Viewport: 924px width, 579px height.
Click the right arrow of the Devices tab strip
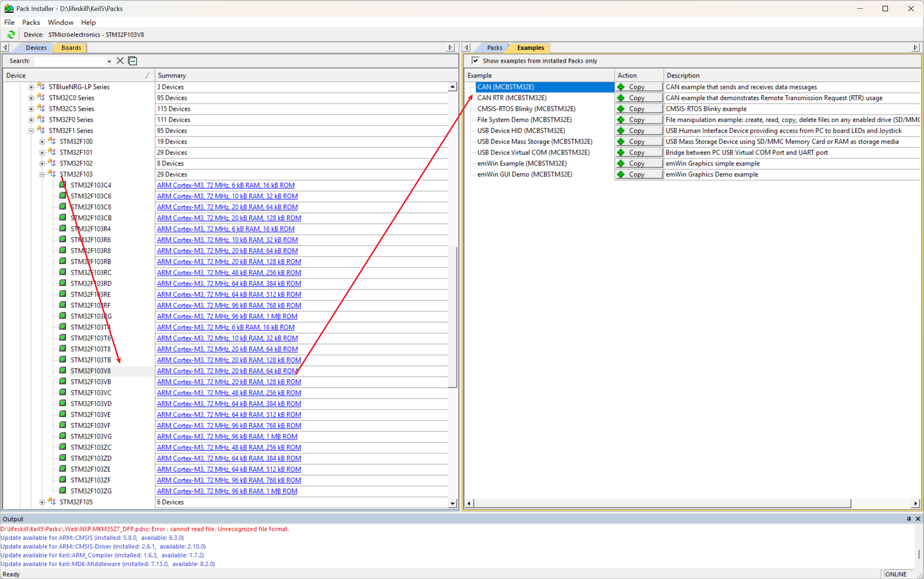(x=450, y=47)
